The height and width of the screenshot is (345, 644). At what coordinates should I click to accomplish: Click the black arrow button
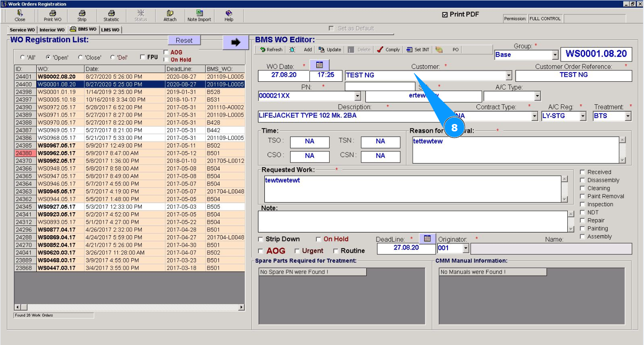tap(235, 42)
